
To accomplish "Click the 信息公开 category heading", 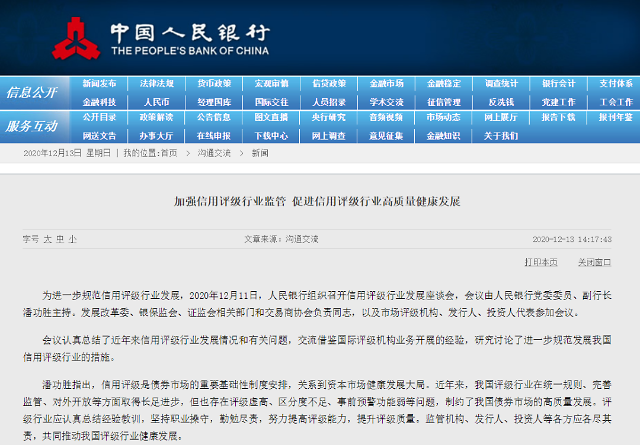I will click(31, 93).
